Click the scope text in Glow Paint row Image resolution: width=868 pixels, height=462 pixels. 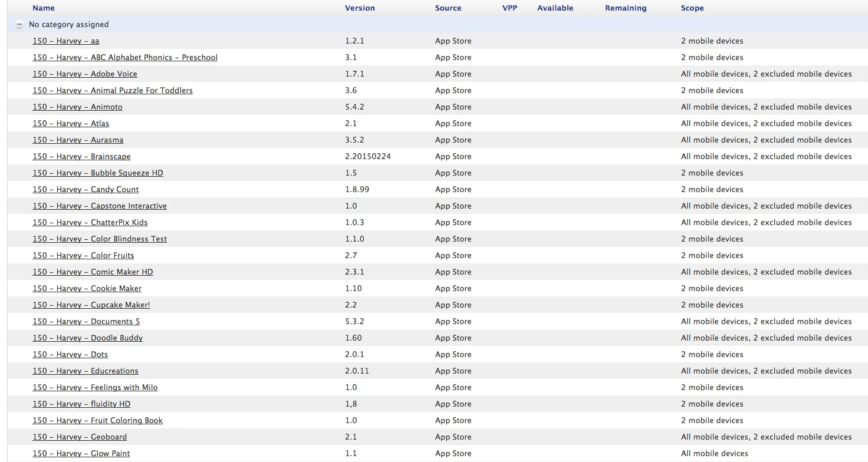[x=715, y=454]
